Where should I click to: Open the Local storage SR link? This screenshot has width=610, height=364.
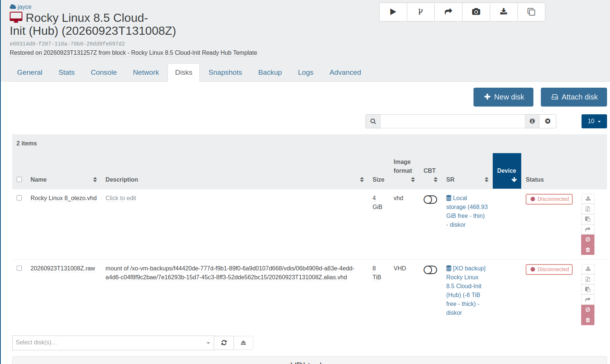click(x=467, y=211)
